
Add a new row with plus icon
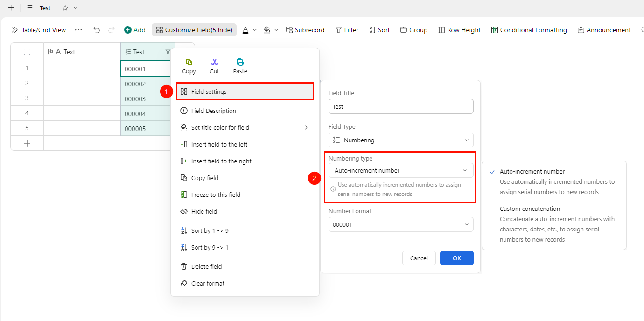(27, 143)
